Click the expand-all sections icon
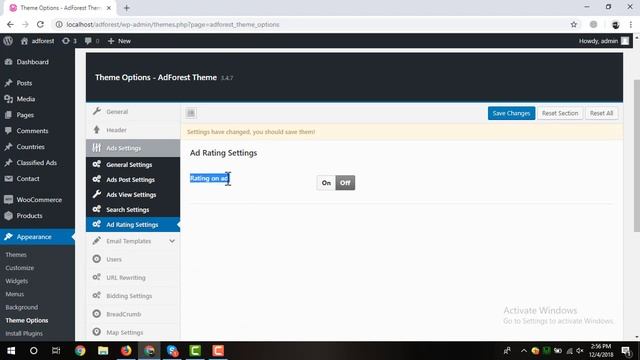The height and width of the screenshot is (360, 640). coord(191,113)
